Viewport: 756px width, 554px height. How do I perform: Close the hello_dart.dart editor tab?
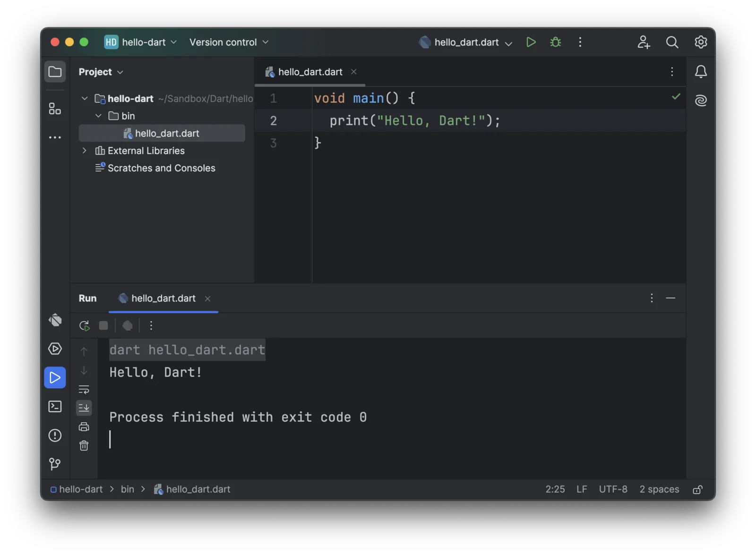coord(353,72)
